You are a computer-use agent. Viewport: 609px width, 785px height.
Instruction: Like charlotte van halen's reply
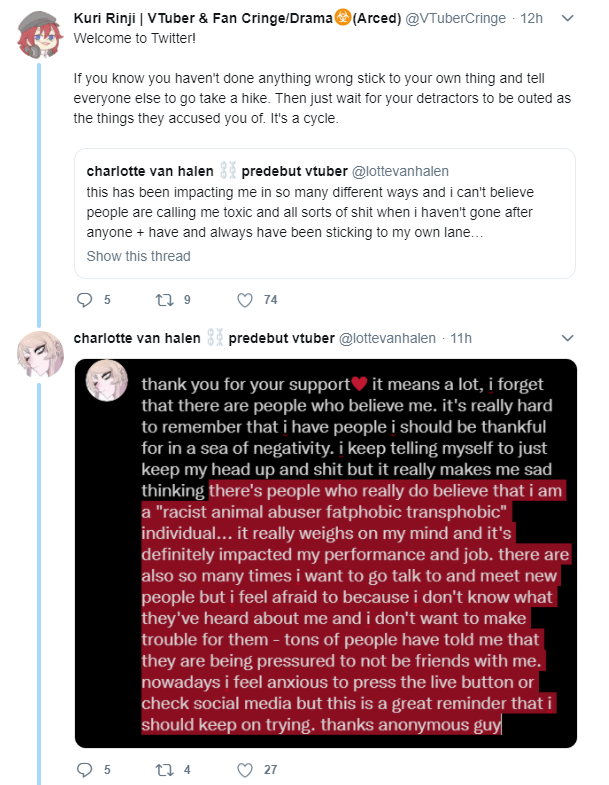pyautogui.click(x=245, y=769)
